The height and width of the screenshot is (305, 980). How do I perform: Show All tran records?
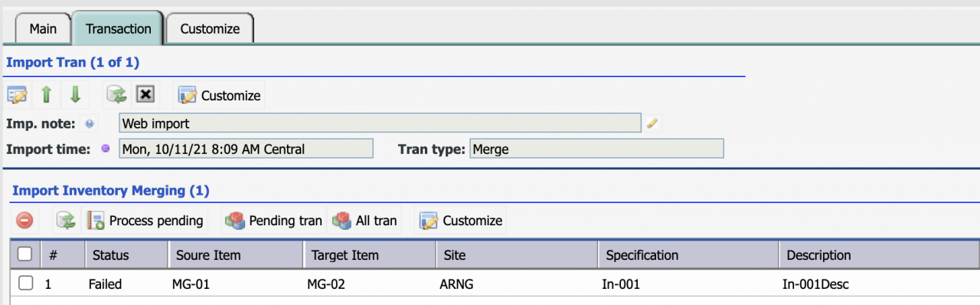(364, 221)
